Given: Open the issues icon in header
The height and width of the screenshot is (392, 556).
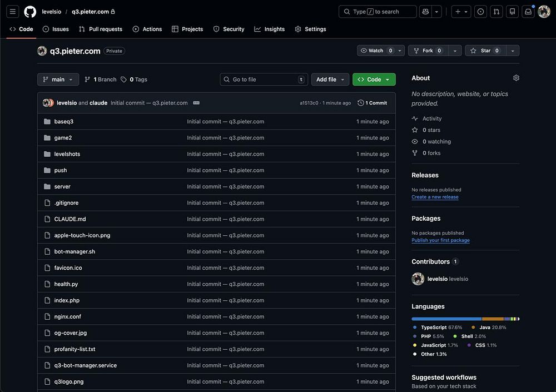Looking at the screenshot, I should point(481,12).
